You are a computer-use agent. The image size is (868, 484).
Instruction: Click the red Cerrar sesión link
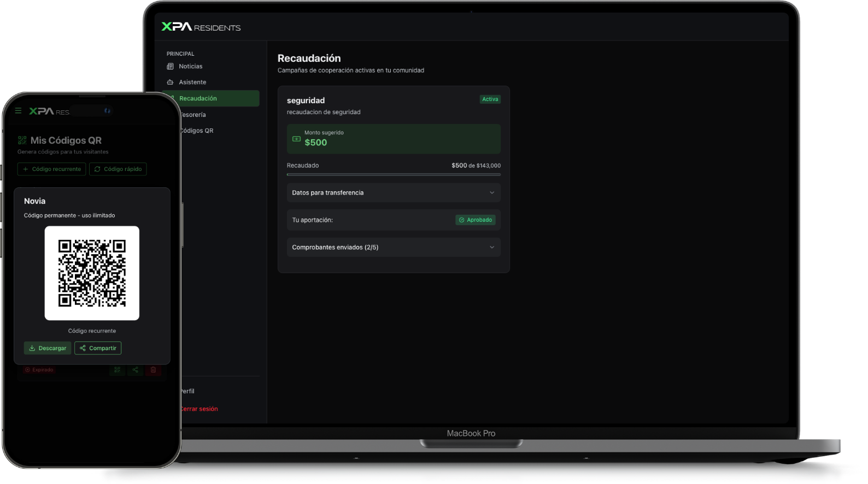[199, 409]
